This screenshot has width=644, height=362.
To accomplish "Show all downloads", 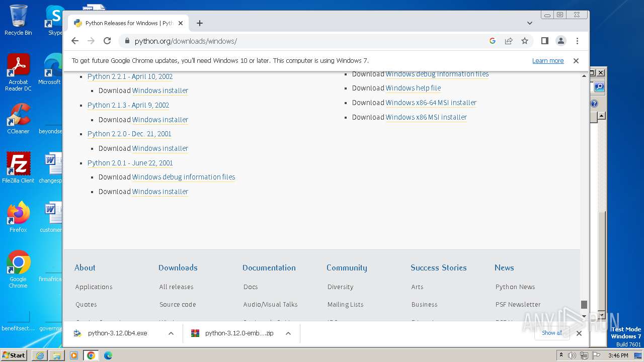I will (552, 333).
